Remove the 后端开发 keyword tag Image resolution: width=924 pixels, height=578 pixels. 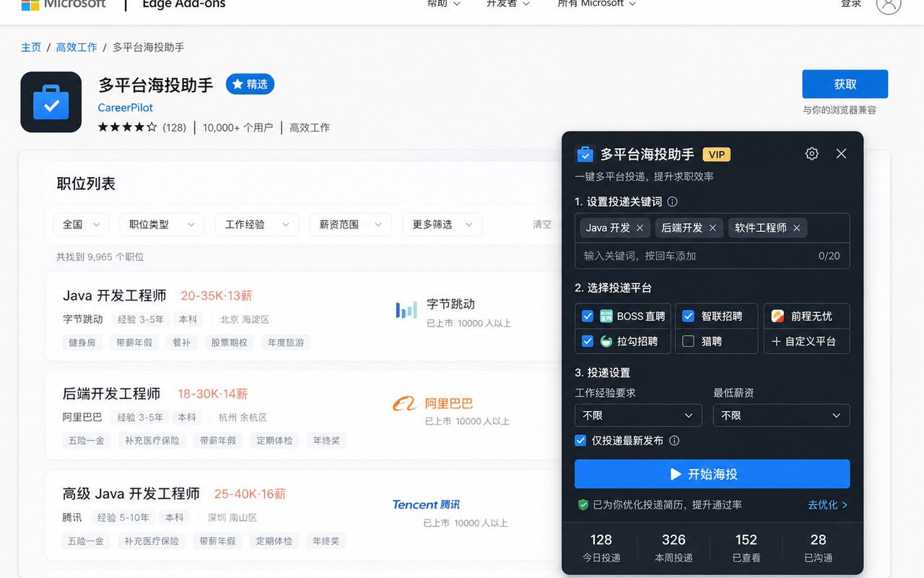[x=712, y=228]
